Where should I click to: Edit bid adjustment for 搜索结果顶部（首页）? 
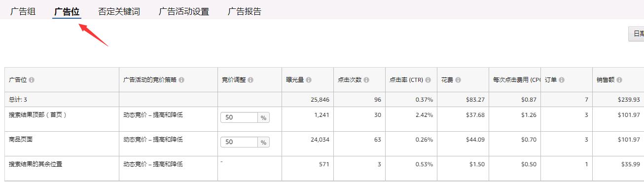(x=239, y=117)
